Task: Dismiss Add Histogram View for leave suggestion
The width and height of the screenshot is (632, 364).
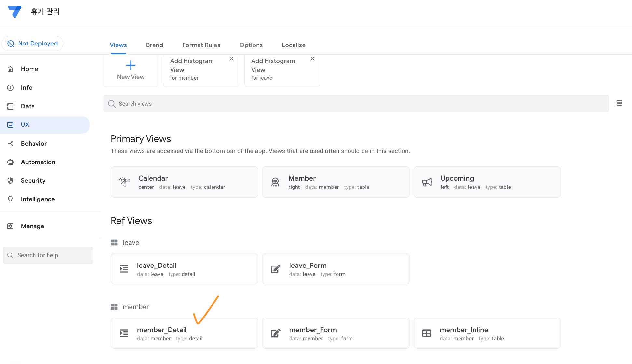Action: pyautogui.click(x=312, y=59)
